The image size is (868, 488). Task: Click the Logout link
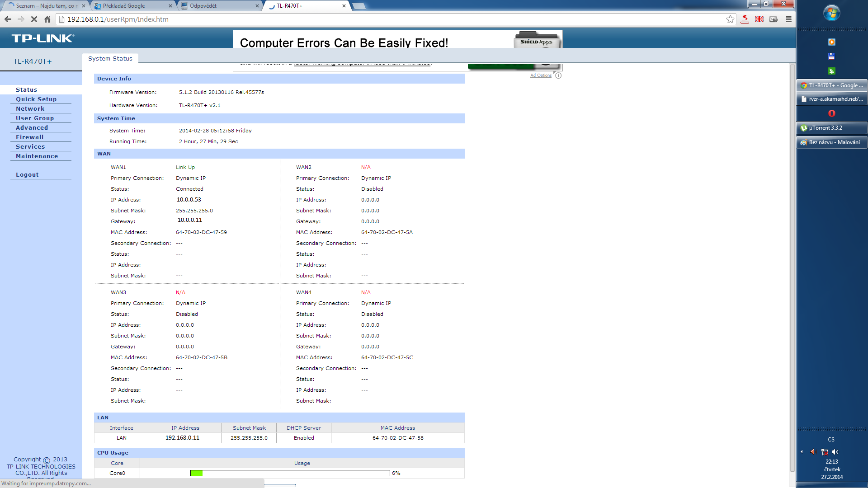tap(27, 174)
